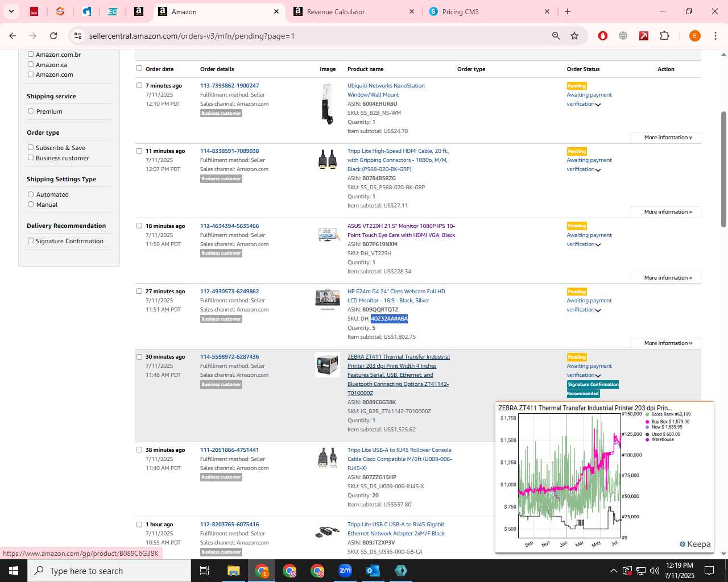Tick the select-all orders checkbox in header
The height and width of the screenshot is (582, 728).
point(139,68)
